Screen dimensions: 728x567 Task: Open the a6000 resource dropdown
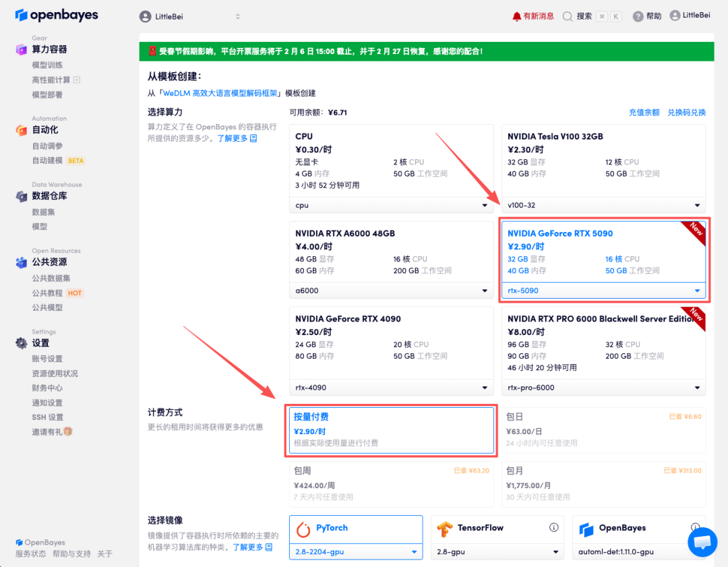point(392,291)
